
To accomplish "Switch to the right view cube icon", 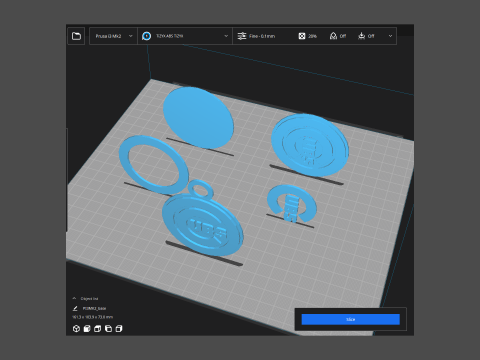I will point(119,329).
